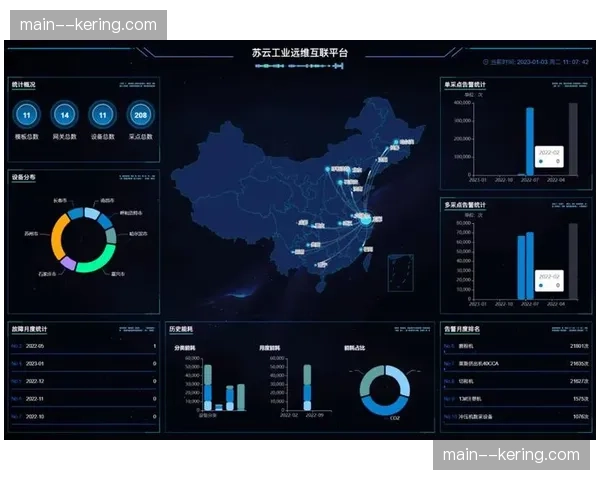The image size is (600, 480).
Task: Click the 多采点告警统计 panel title
Action: (x=465, y=205)
